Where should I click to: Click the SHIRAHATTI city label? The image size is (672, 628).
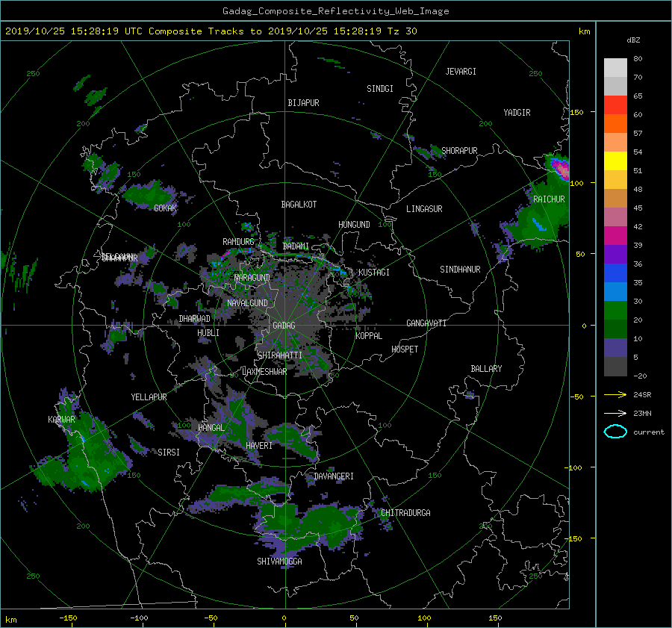(x=280, y=355)
